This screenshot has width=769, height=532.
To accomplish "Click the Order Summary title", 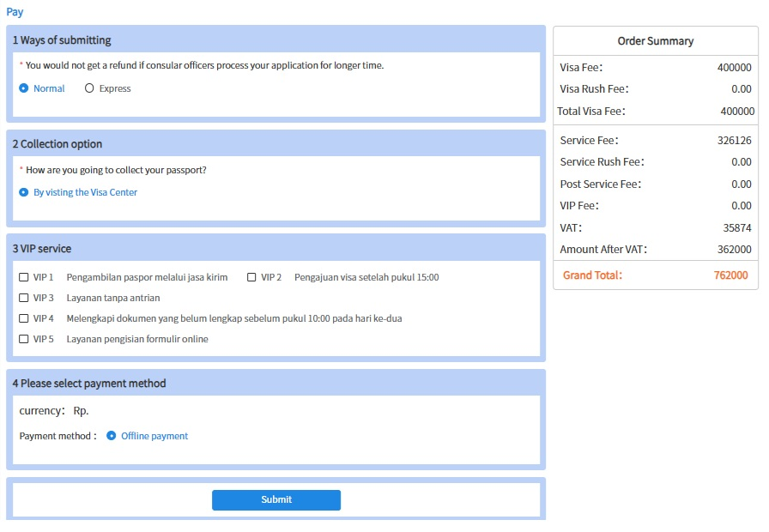I will (x=656, y=41).
